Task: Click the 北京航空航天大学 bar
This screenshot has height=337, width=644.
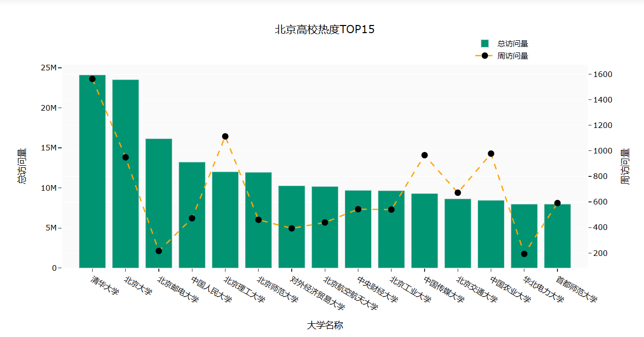Action: (325, 227)
